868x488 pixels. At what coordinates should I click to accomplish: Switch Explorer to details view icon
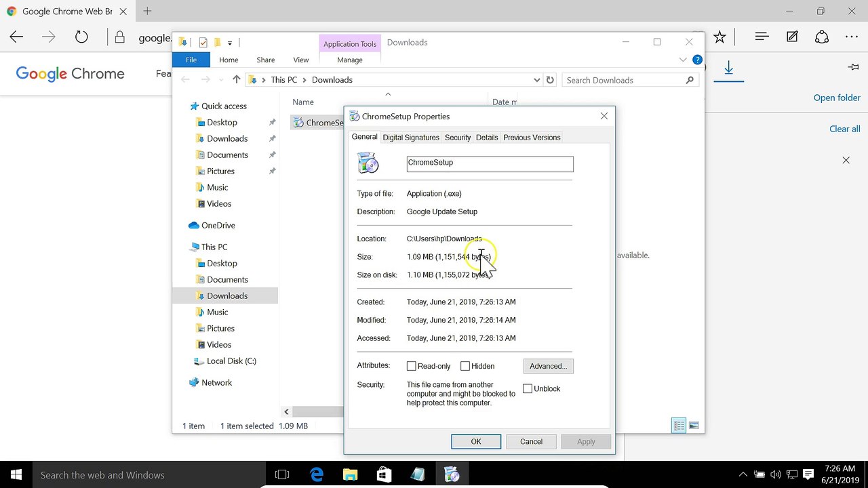[x=679, y=426]
